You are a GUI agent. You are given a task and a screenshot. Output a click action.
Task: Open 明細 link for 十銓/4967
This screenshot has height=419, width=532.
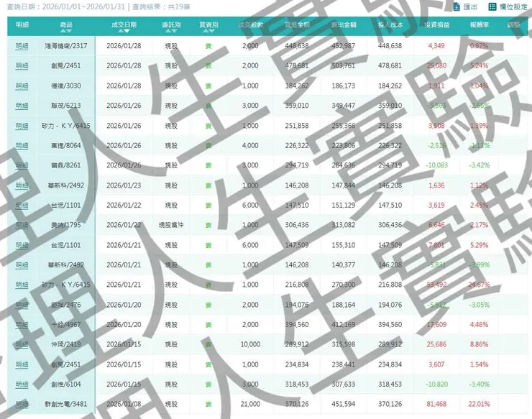[22, 325]
